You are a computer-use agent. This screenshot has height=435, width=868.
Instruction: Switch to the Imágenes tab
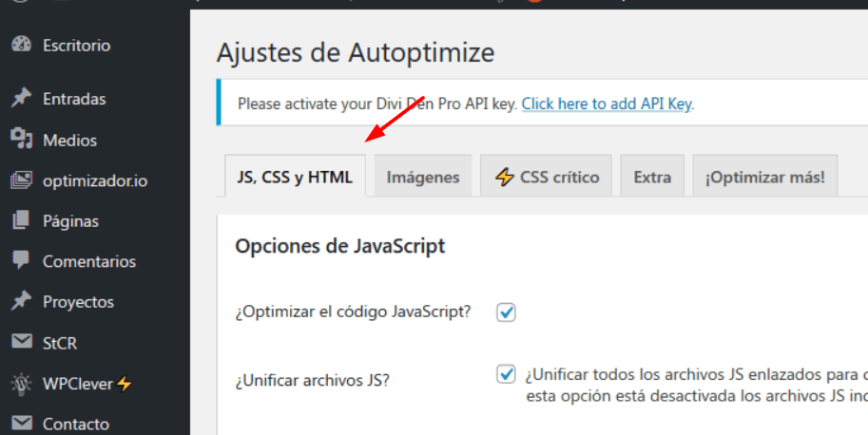pyautogui.click(x=423, y=177)
